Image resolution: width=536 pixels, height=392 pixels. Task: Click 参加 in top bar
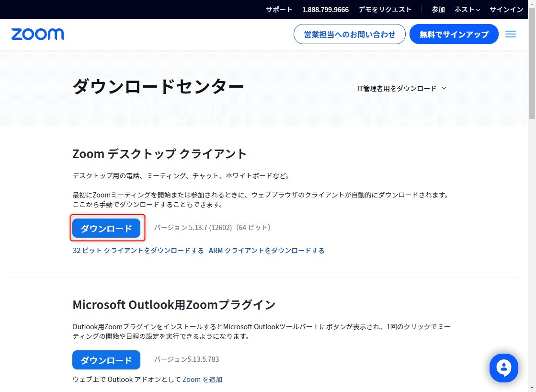click(438, 10)
